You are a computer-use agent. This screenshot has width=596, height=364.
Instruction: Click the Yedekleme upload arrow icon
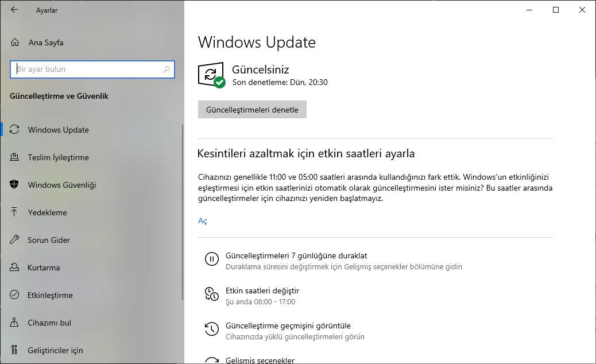(15, 212)
